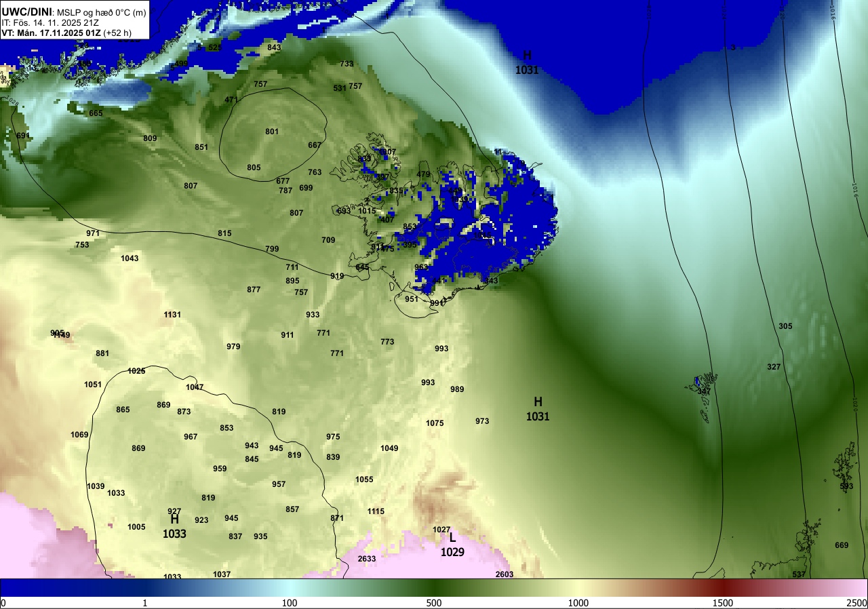Select the 967 height value
Screen dimensions: 868x609
tap(191, 437)
